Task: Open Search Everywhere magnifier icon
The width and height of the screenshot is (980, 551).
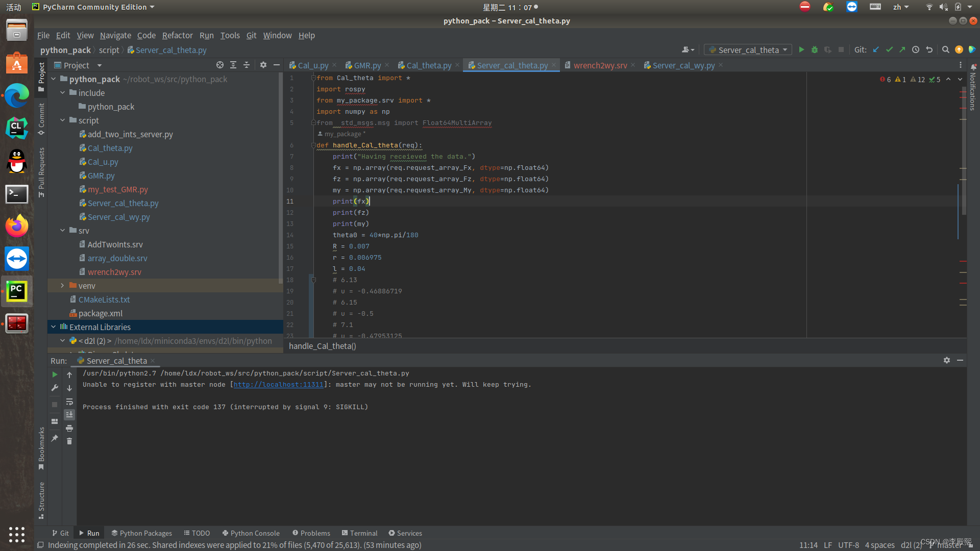Action: [x=945, y=49]
